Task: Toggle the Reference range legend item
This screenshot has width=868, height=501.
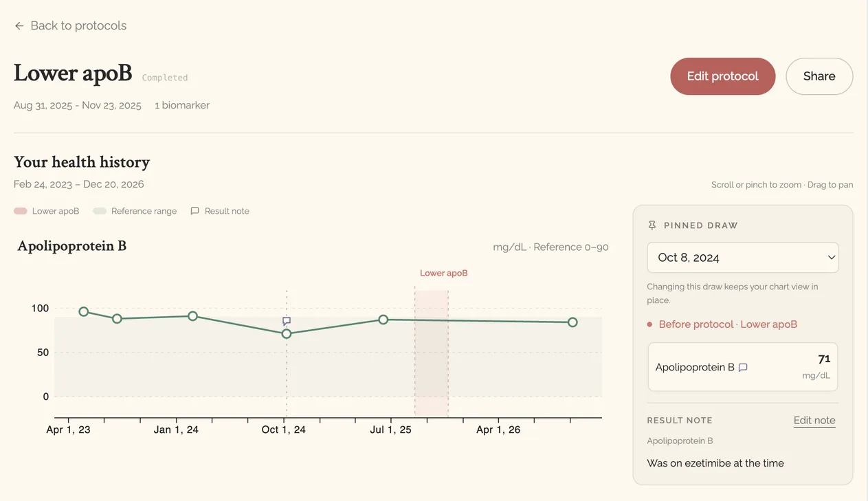Action: coord(135,211)
